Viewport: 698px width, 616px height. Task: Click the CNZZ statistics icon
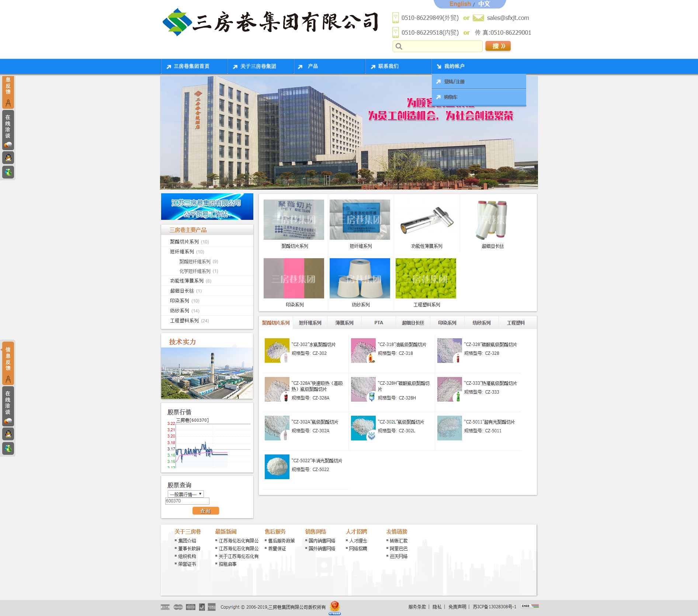pos(530,606)
